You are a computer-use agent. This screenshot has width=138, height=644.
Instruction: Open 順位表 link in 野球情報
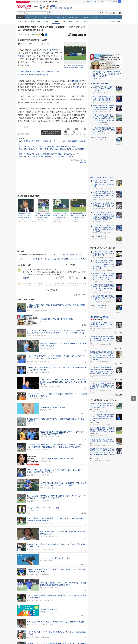pos(72,255)
